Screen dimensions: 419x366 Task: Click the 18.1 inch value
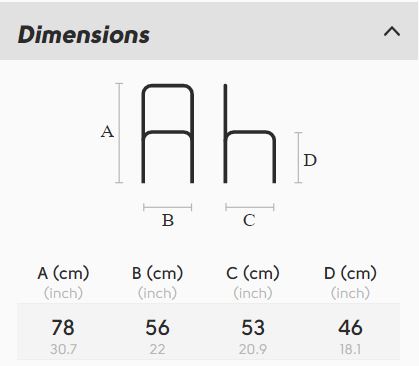coord(350,349)
